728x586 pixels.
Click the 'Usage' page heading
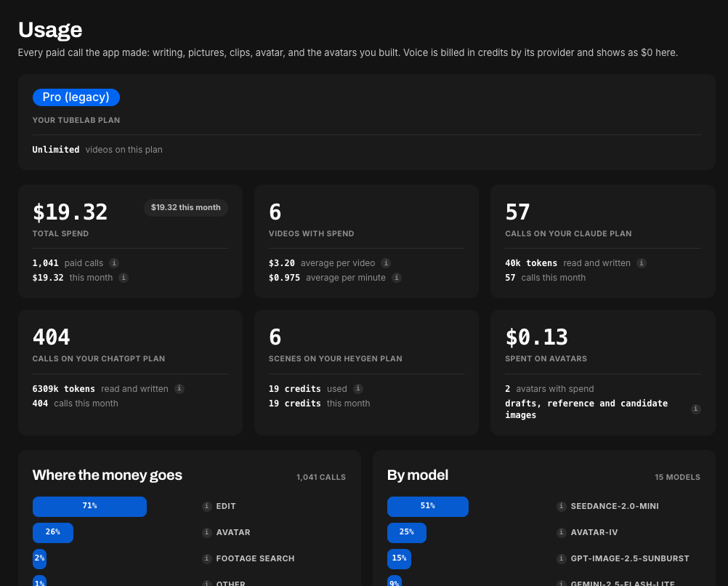coord(50,30)
